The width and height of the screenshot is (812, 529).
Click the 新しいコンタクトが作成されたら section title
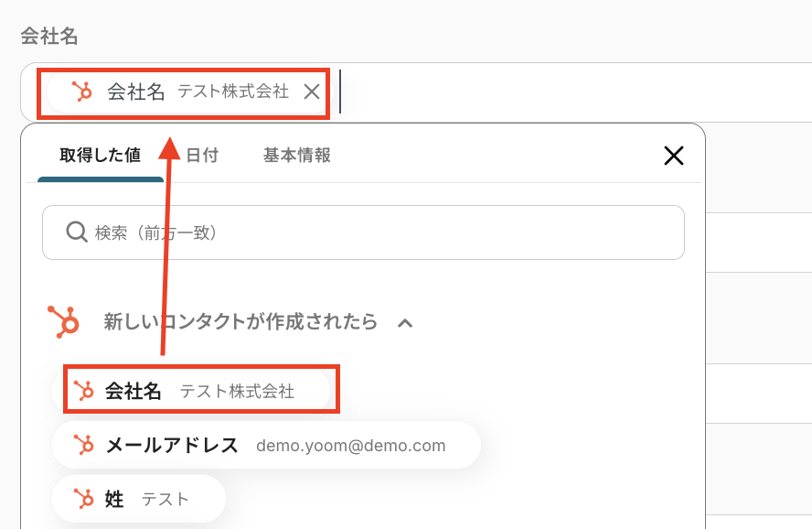point(240,322)
